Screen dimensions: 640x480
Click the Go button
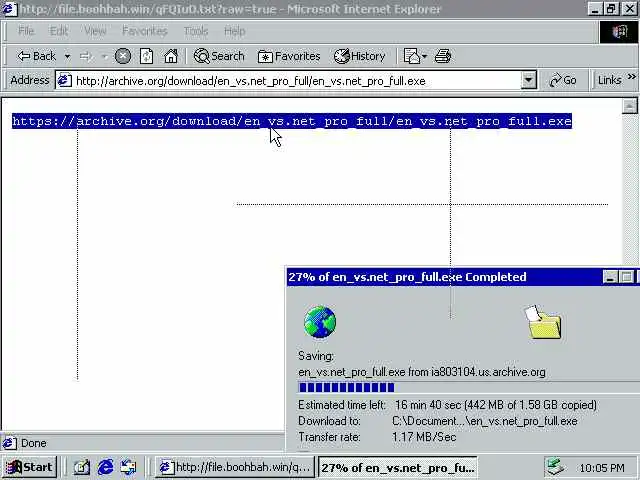click(563, 80)
